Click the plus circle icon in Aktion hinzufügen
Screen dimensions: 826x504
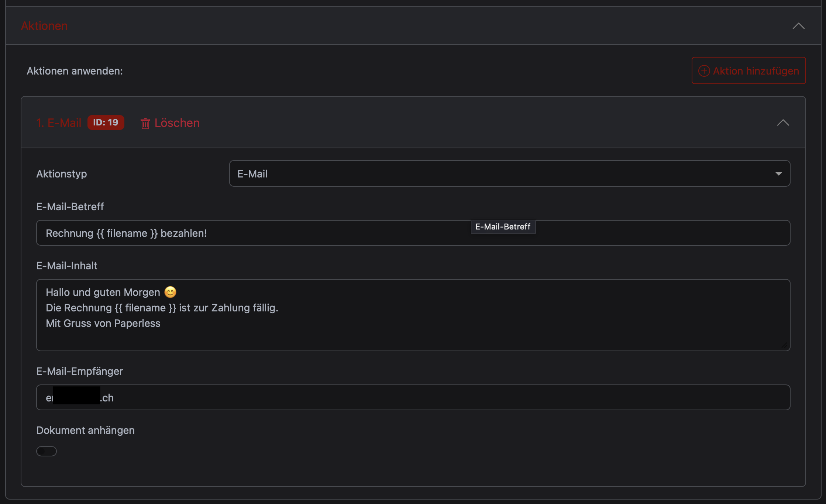(704, 71)
